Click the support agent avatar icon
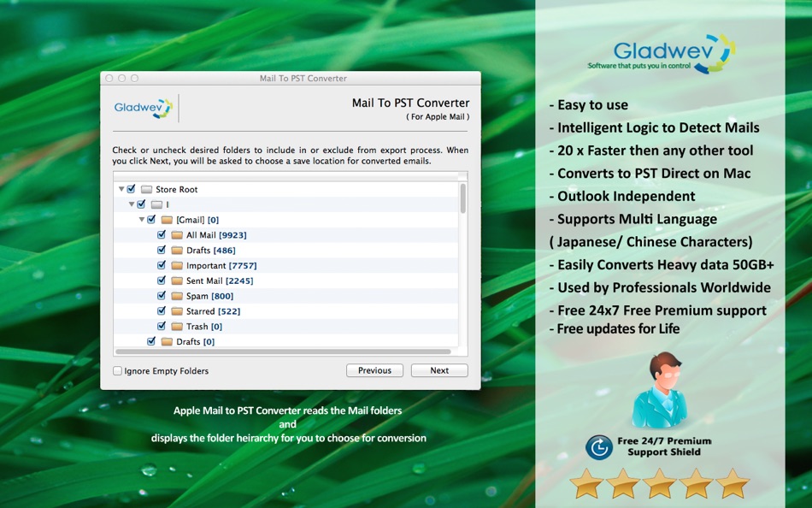 coord(660,390)
